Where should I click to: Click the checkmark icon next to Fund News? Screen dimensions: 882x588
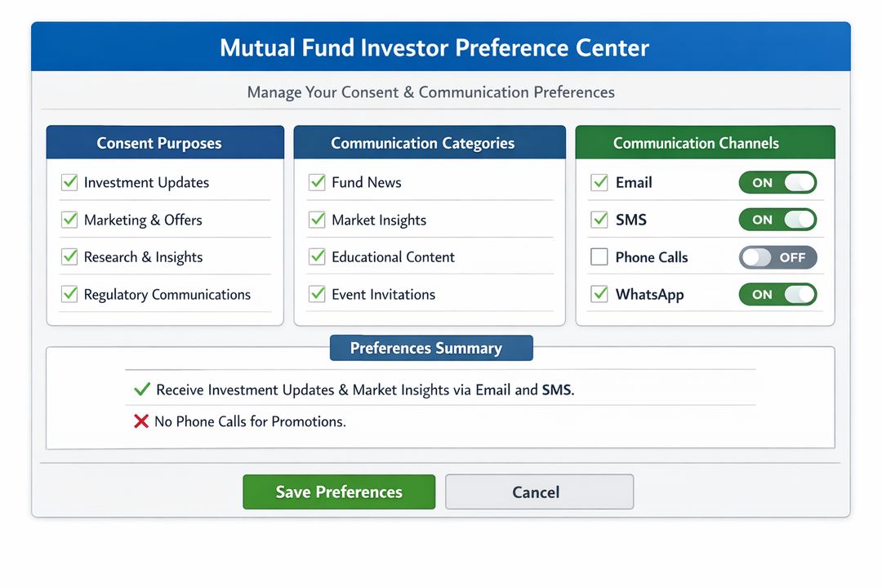coord(317,182)
